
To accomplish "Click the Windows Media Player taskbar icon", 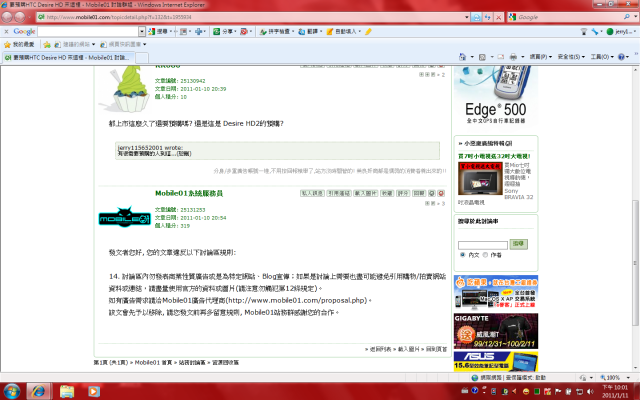I will [93, 391].
